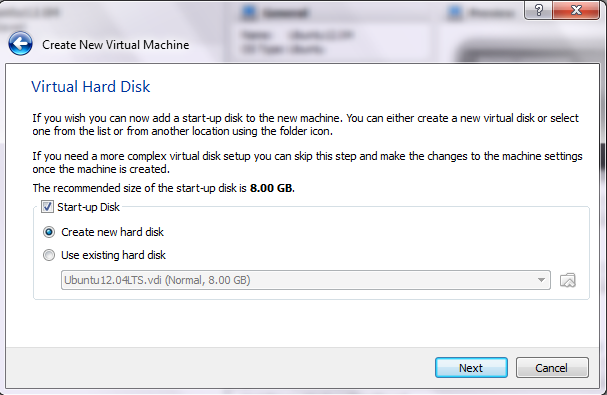Toggle the Start-up Disk checkbox
Viewport: 607px width, 395px height.
tap(47, 207)
